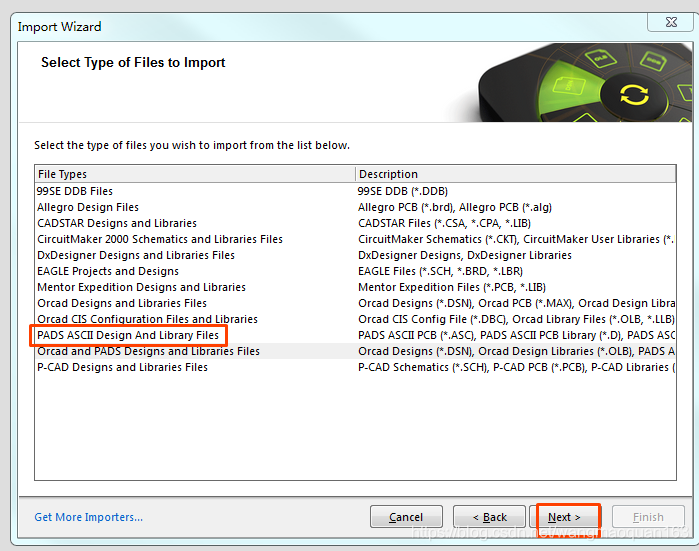Image resolution: width=699 pixels, height=551 pixels.
Task: Click Orcad Designs (*.DSN), Orcad Design Libraries (*.OLB) description
Action: coord(516,351)
